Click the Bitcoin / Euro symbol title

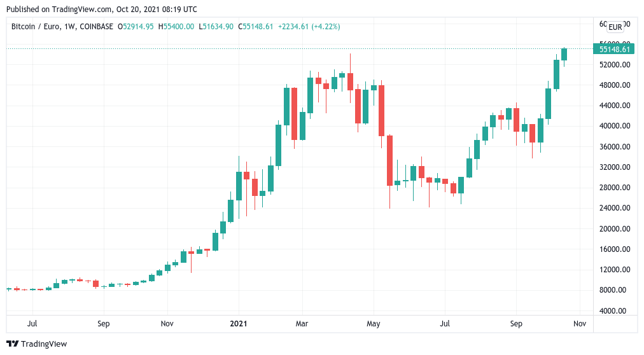click(36, 27)
